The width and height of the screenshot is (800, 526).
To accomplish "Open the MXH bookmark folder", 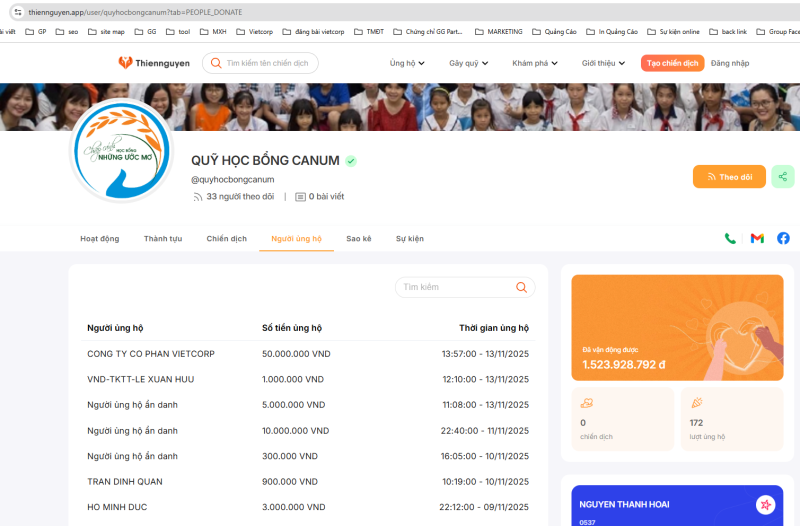I will pos(213,32).
